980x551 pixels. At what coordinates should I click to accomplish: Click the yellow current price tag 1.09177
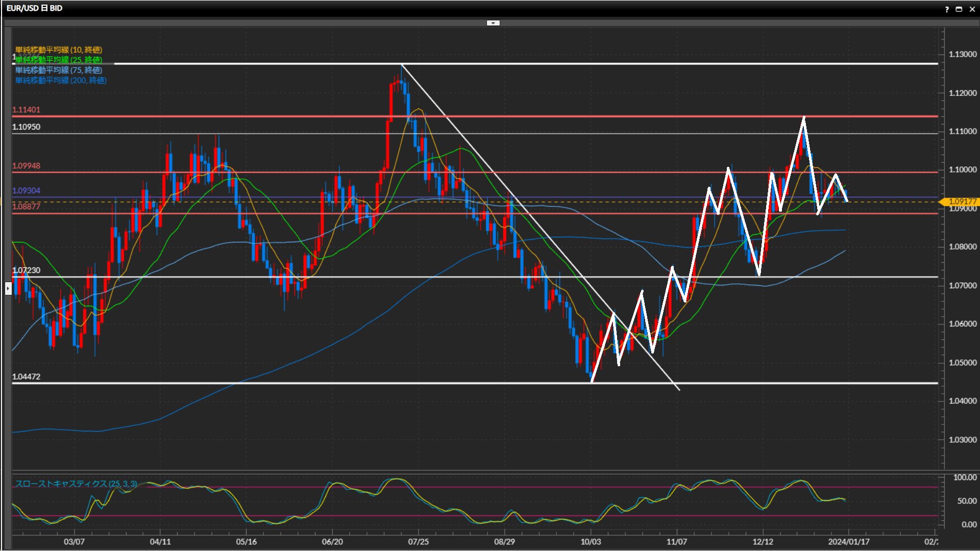click(962, 202)
